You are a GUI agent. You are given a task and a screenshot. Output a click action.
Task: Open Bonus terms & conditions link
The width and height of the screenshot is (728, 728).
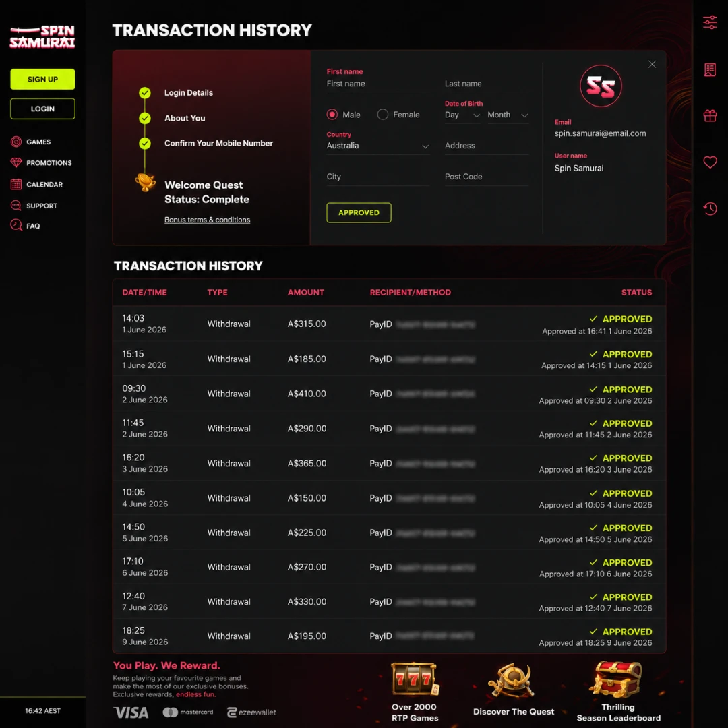(x=207, y=220)
